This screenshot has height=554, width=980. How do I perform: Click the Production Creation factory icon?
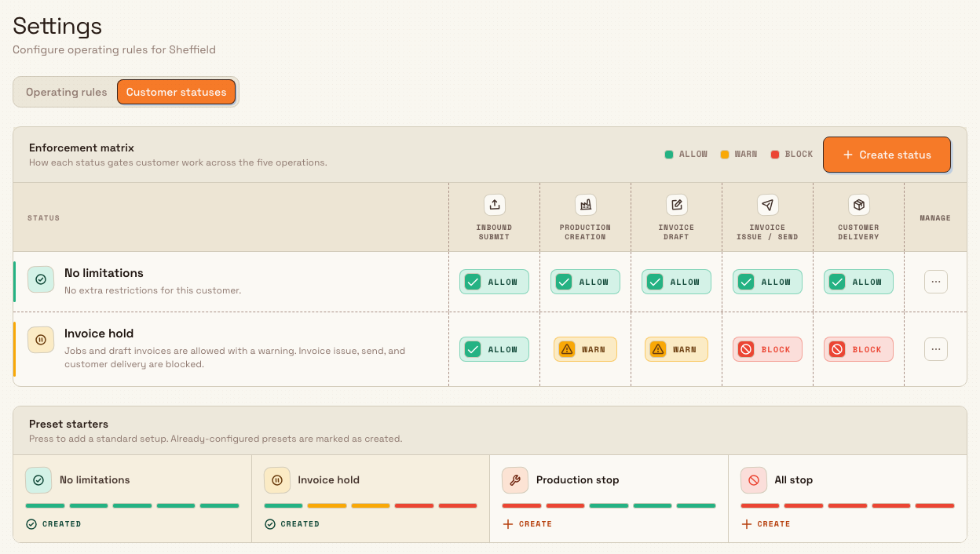coord(586,205)
